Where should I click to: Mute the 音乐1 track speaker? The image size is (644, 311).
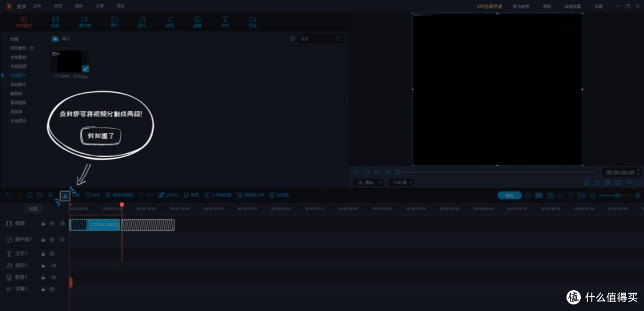tap(53, 266)
